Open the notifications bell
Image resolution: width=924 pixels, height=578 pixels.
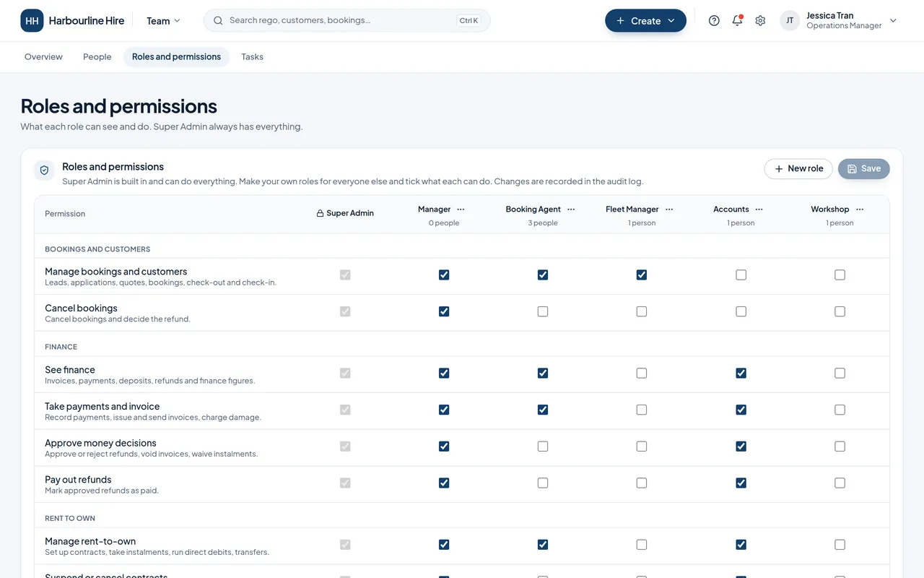(737, 21)
